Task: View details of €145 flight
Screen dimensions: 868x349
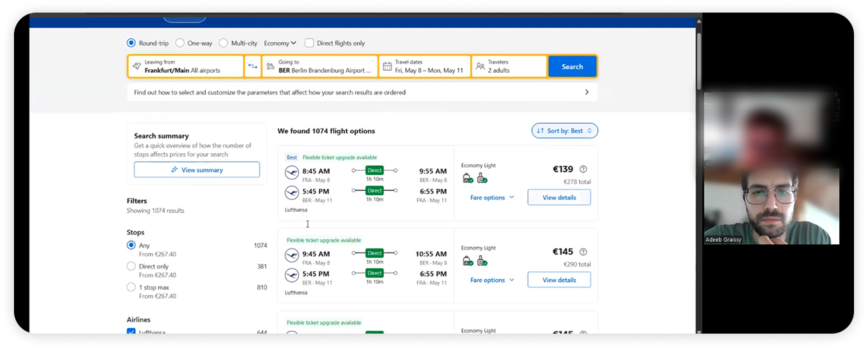Action: [559, 280]
